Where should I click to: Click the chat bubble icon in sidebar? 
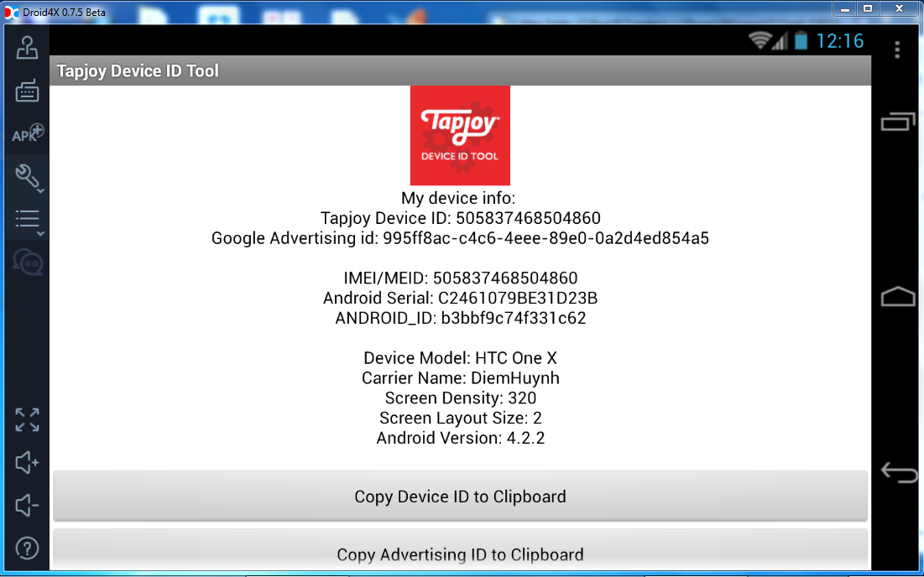(x=28, y=263)
